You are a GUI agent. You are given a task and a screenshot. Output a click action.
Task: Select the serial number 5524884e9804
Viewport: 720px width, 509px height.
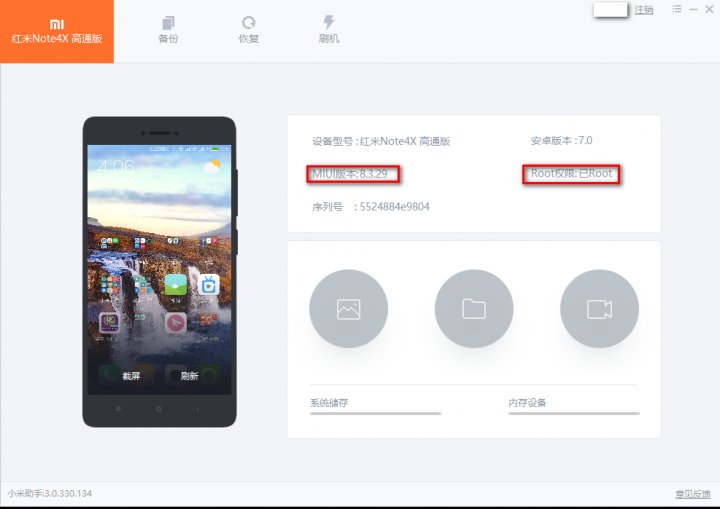(394, 207)
